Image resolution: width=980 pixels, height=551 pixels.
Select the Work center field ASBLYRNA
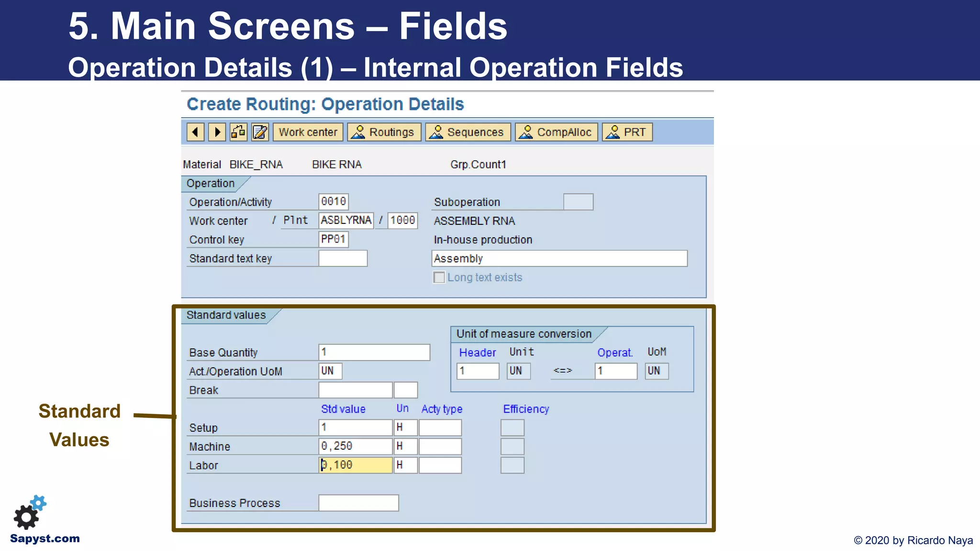(346, 220)
